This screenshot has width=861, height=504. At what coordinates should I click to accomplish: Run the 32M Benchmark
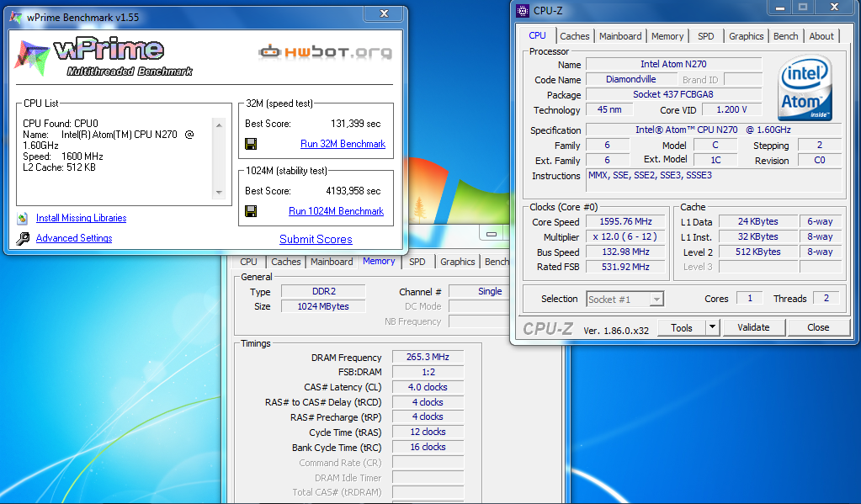click(x=343, y=144)
